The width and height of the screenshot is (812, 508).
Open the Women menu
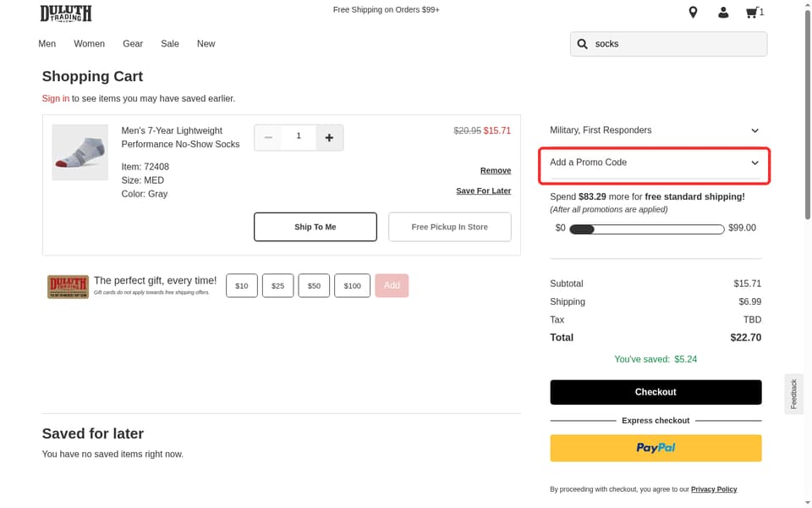coord(89,44)
